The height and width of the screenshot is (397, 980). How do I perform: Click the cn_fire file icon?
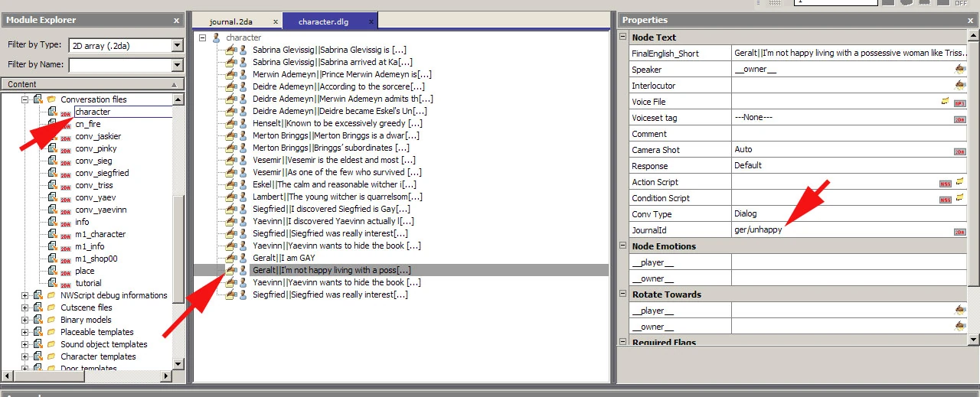coord(52,124)
